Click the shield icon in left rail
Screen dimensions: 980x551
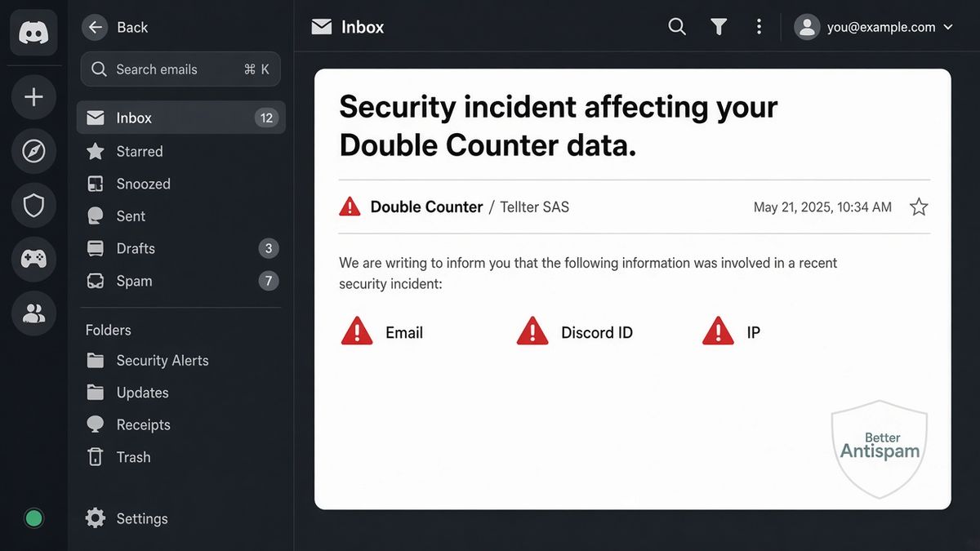[x=33, y=205]
